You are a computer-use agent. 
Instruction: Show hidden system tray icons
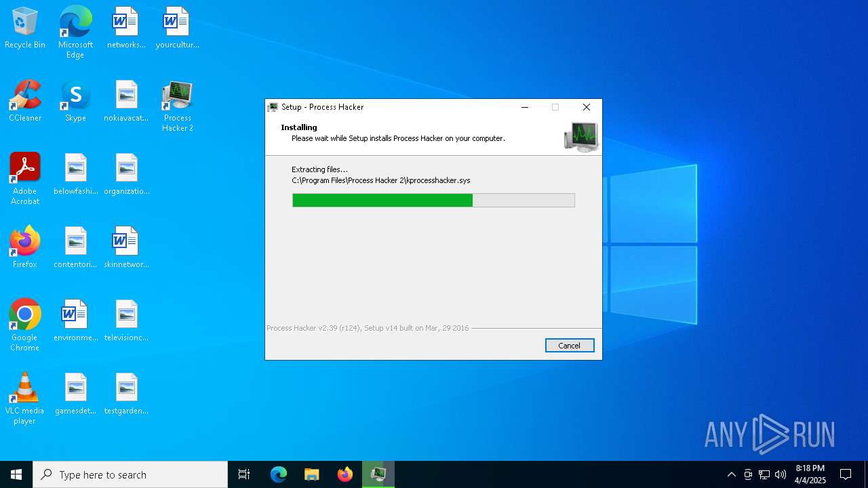[x=731, y=474]
